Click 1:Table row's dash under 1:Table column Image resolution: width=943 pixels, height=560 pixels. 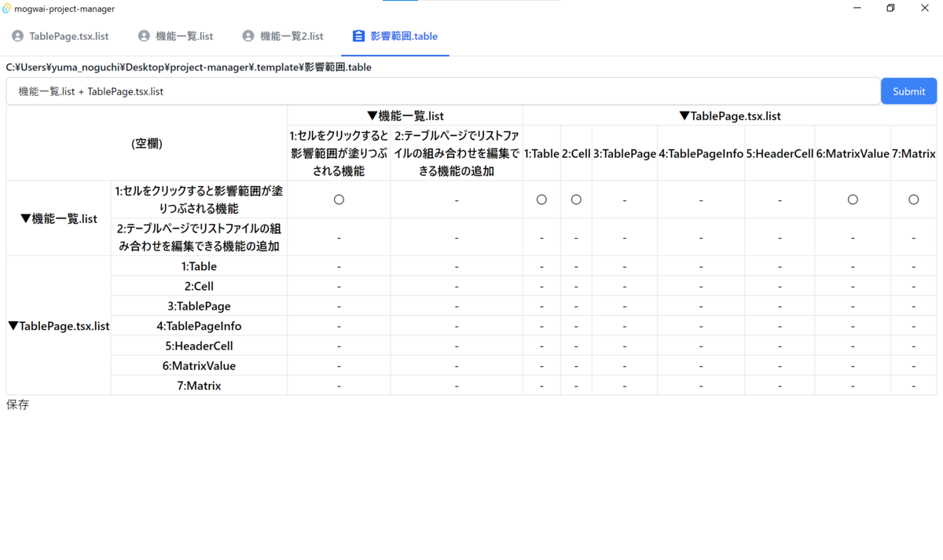point(541,266)
